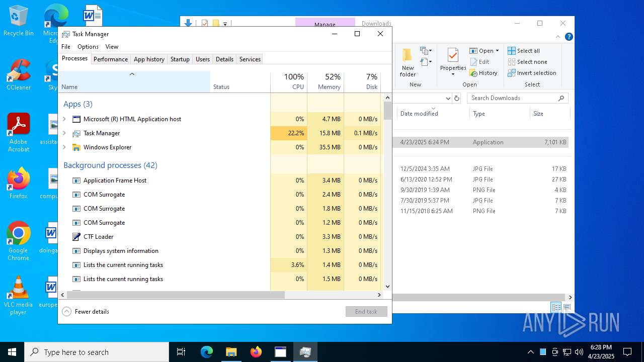Screen dimensions: 644x362
Task: Switch to the Performance tab
Action: pyautogui.click(x=111, y=59)
